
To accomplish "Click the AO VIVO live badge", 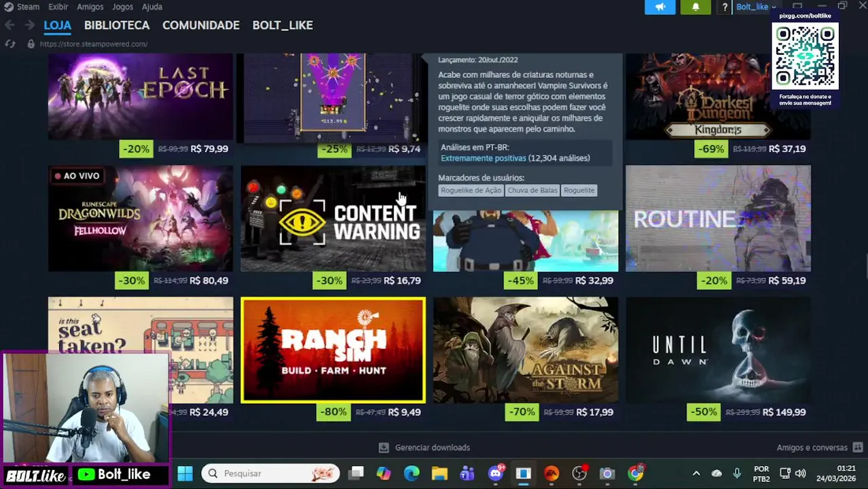I will (77, 176).
